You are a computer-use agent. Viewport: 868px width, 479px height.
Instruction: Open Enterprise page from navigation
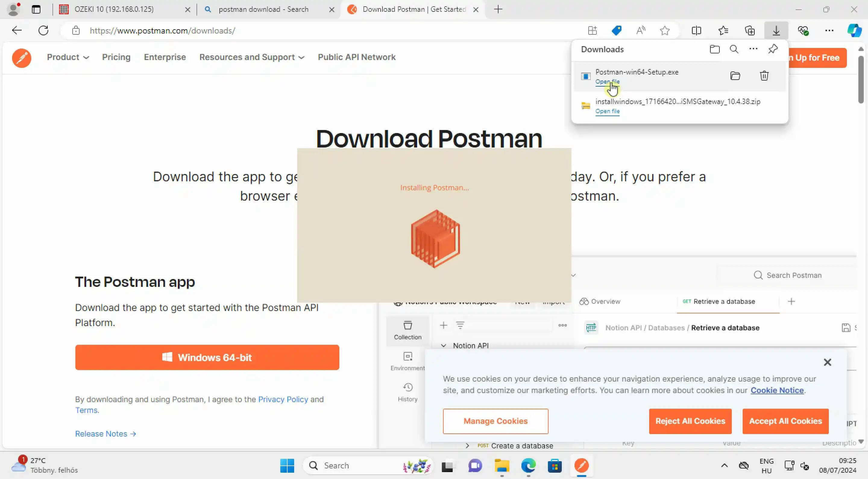[165, 57]
